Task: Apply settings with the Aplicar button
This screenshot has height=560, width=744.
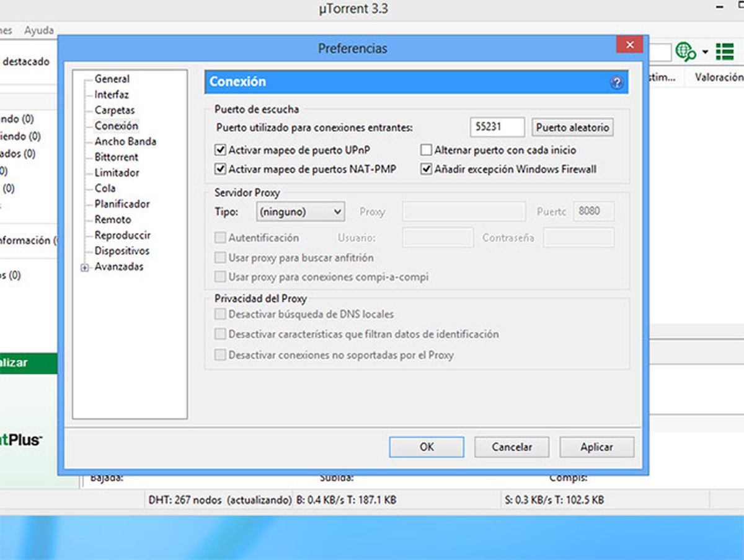Action: (x=596, y=447)
